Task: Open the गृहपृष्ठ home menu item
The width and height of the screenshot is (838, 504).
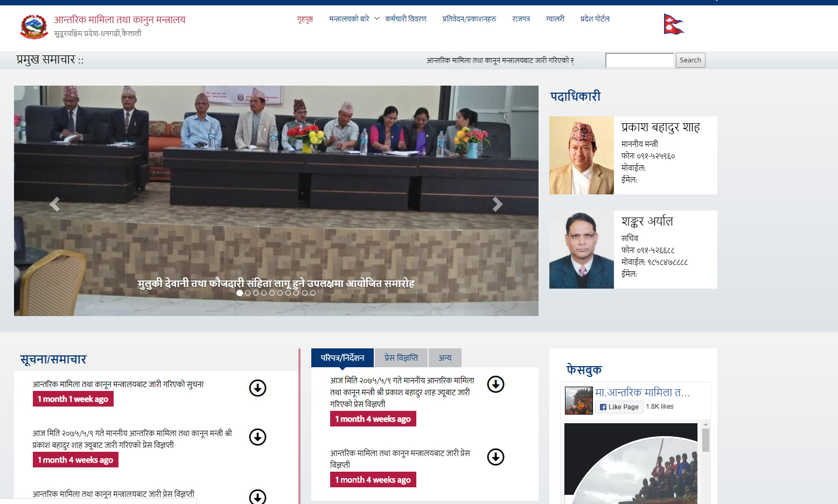Action: click(x=305, y=19)
